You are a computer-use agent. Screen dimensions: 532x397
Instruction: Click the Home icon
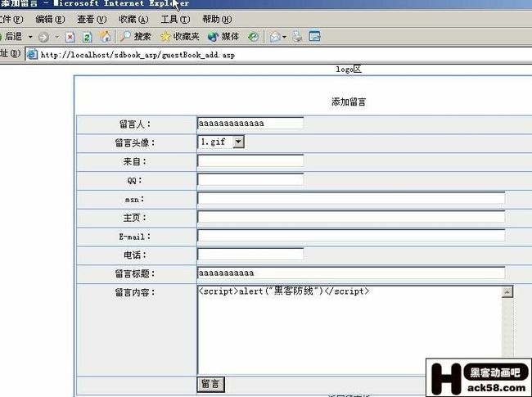(x=106, y=36)
